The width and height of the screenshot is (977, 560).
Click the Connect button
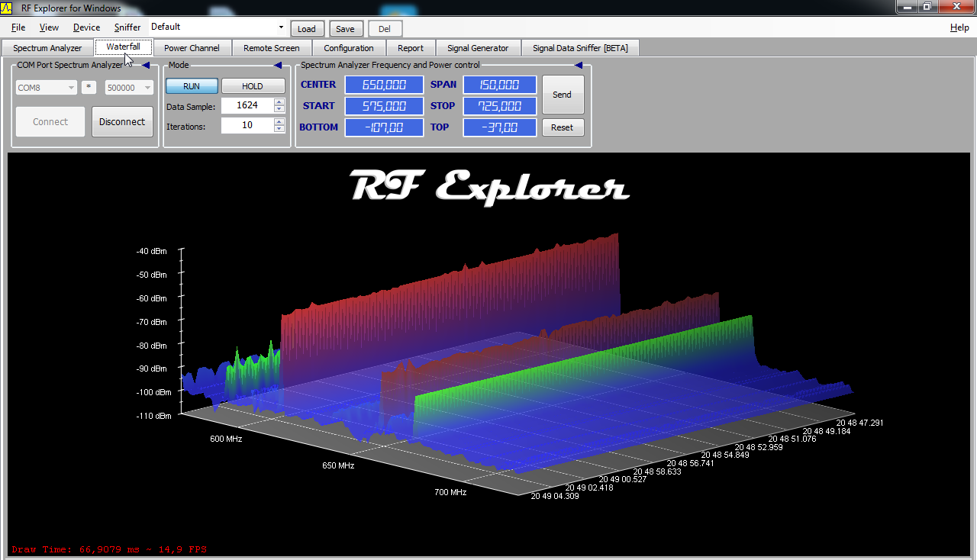click(x=50, y=121)
